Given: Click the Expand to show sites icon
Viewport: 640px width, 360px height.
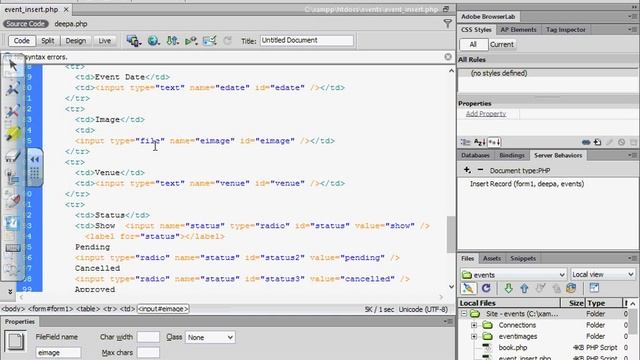Looking at the screenshot, I should tap(594, 288).
